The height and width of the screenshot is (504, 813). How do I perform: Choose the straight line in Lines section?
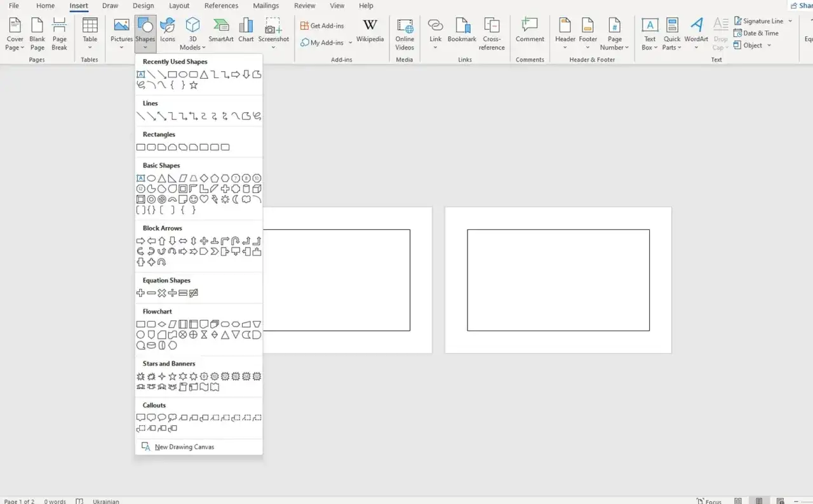tap(140, 116)
